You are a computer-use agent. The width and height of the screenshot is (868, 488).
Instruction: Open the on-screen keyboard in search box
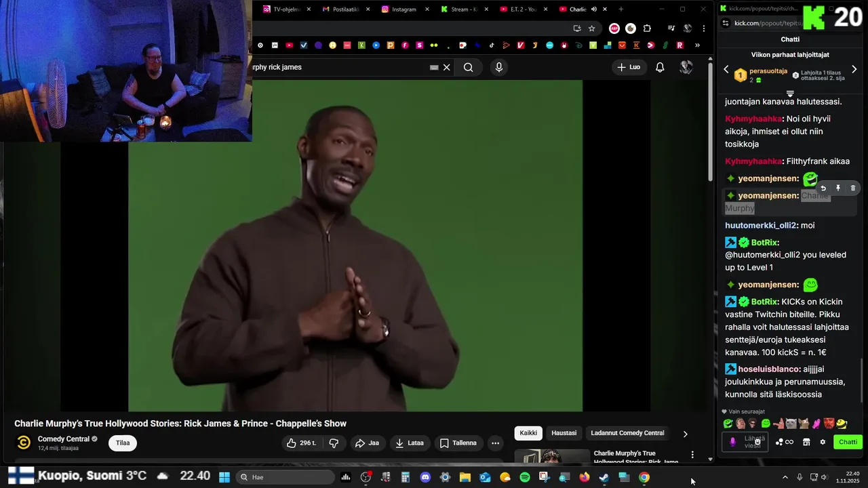434,68
